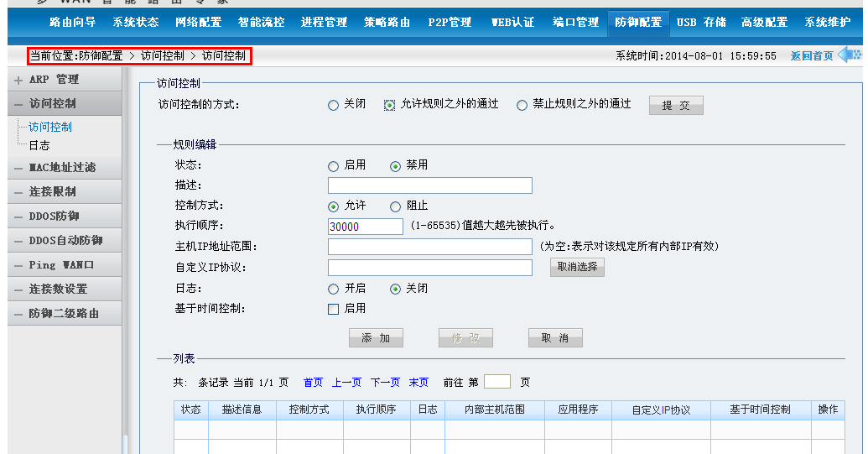This screenshot has height=454, width=868.
Task: Click the blue return-home arrow icon
Action: (x=849, y=55)
